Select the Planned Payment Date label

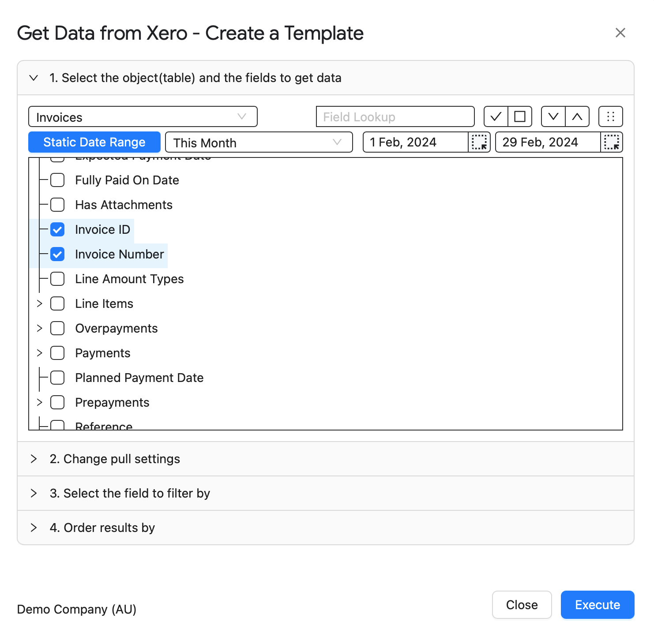click(x=139, y=378)
